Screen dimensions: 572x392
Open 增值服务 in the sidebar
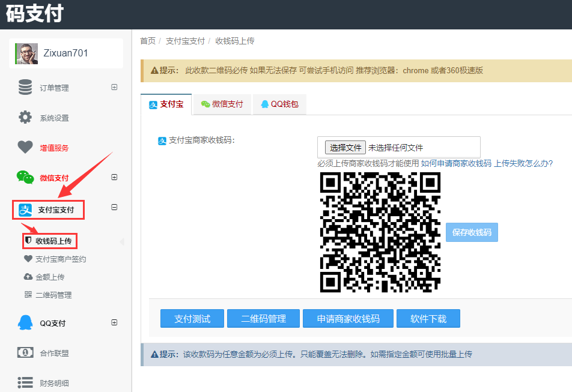tap(54, 148)
